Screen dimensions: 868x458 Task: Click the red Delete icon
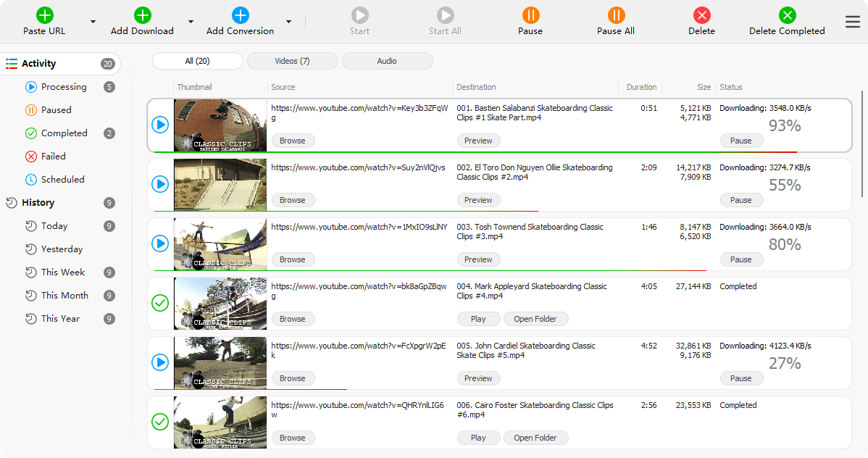pos(701,14)
